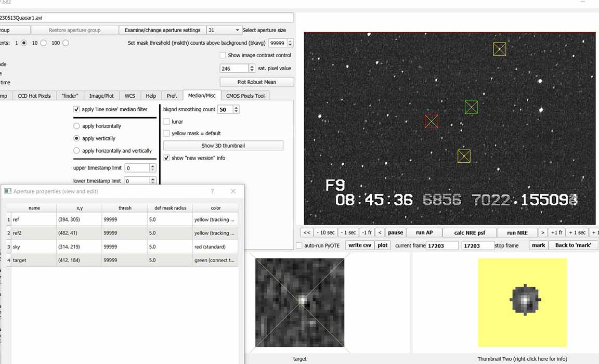The image size is (599, 364).
Task: Select the target row name cell
Action: pyautogui.click(x=34, y=260)
